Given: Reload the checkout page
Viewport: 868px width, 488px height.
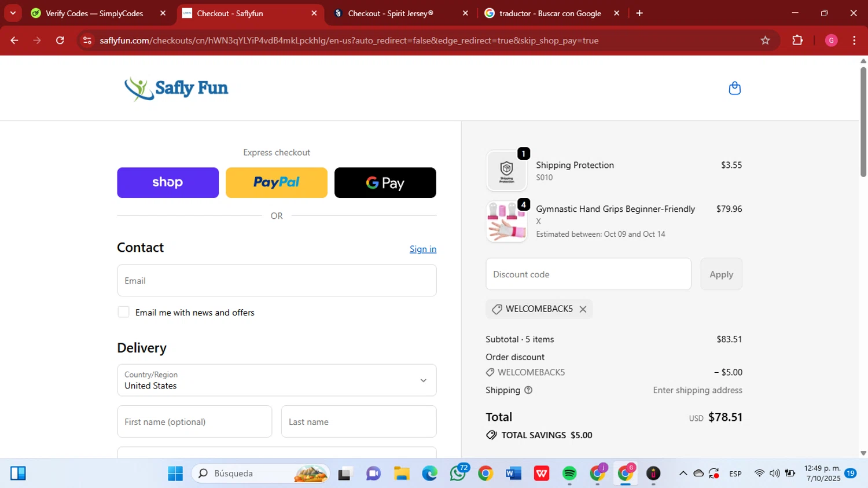Looking at the screenshot, I should (x=60, y=41).
